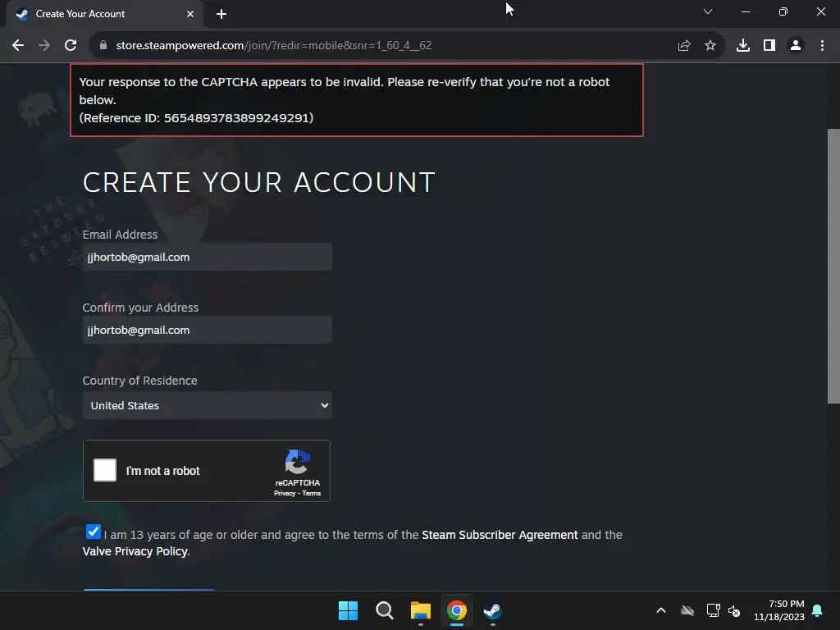
Task: Open a new browser tab
Action: coord(221,14)
